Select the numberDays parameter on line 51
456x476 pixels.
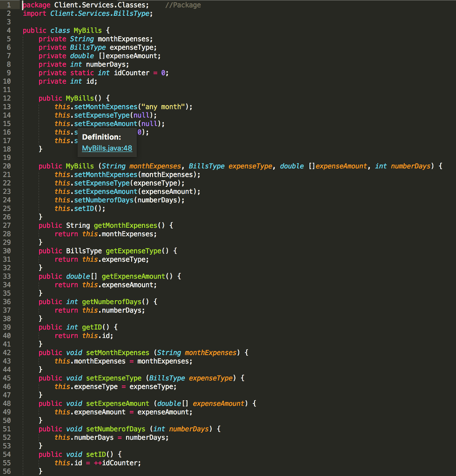(x=189, y=429)
